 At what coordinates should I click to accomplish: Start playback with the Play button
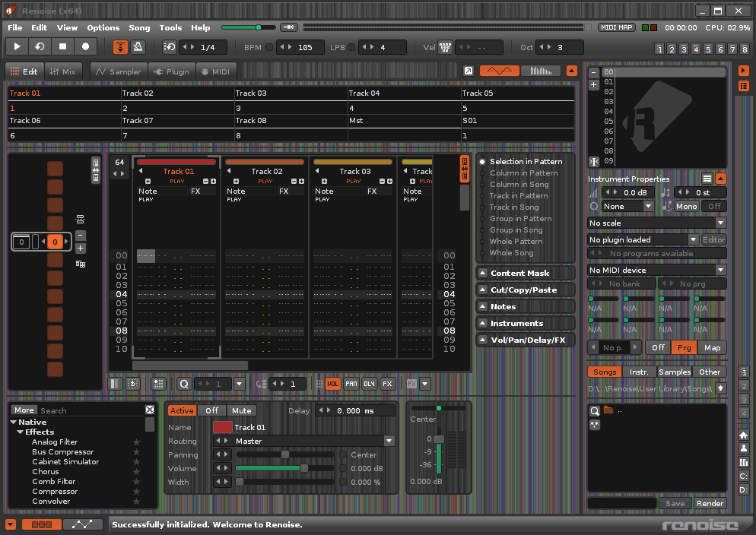click(17, 46)
